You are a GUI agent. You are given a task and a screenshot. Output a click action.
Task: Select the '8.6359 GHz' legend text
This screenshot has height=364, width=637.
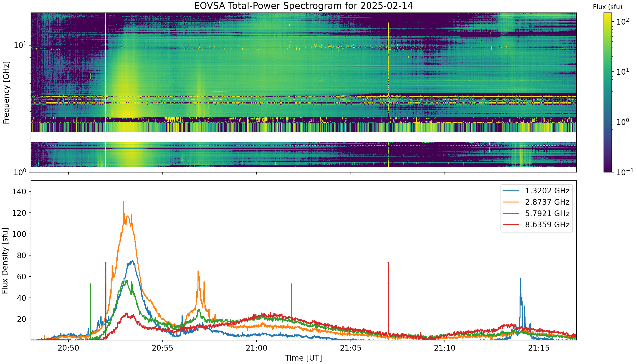click(547, 225)
